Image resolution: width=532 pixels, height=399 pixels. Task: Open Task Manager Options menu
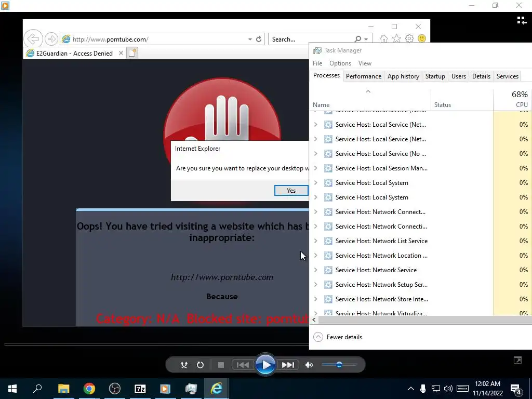(x=340, y=63)
